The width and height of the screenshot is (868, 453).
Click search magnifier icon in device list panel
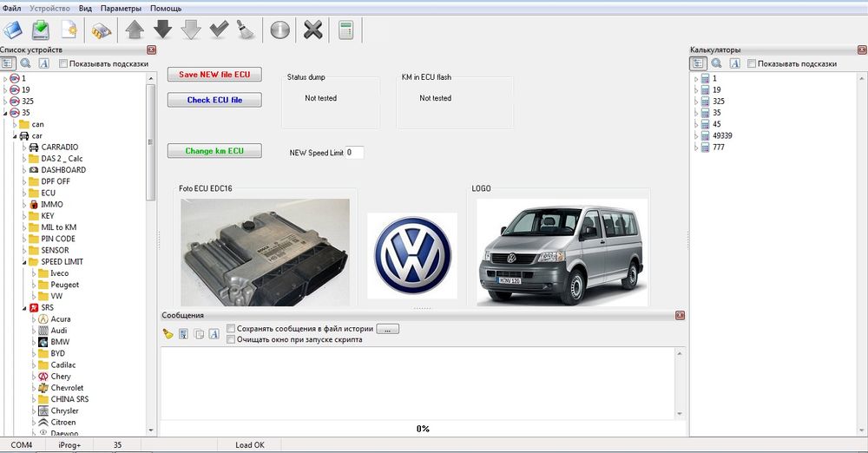tap(25, 63)
